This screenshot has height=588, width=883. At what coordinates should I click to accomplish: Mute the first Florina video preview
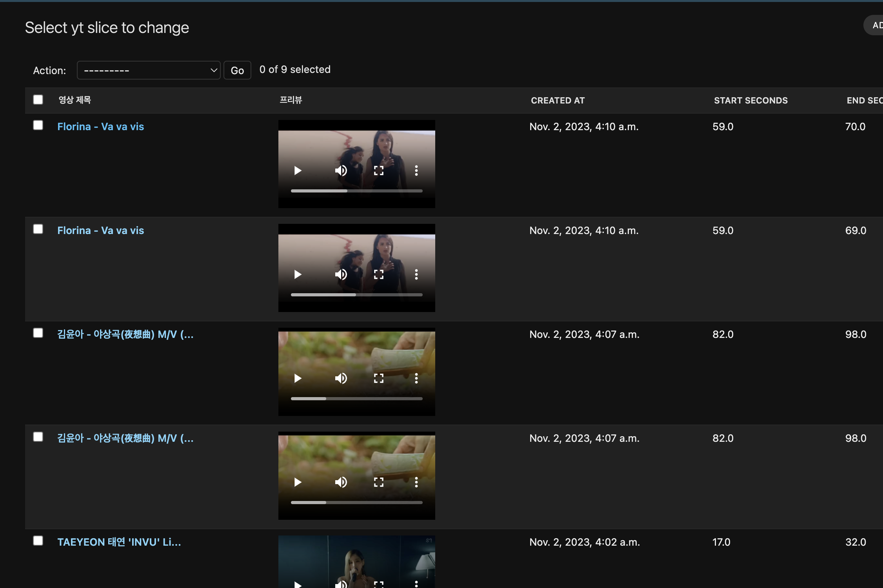[341, 171]
